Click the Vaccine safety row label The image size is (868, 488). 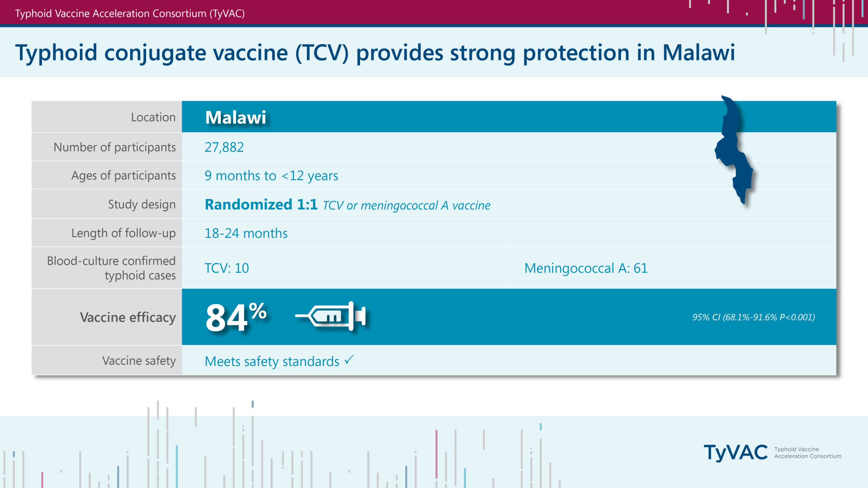click(139, 361)
